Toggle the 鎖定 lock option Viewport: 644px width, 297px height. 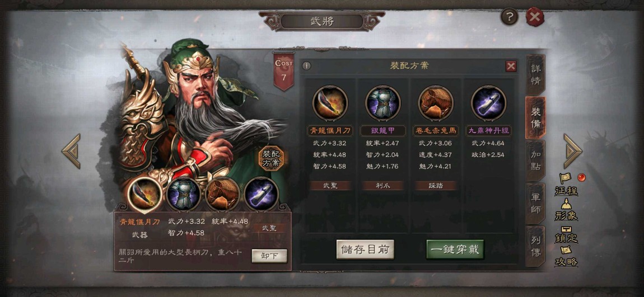pos(566,233)
